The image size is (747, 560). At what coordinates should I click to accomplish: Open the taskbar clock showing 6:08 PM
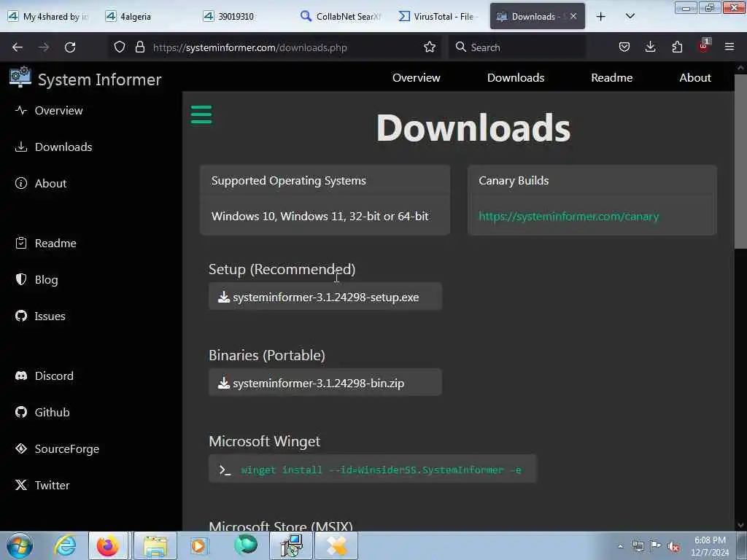coord(710,546)
